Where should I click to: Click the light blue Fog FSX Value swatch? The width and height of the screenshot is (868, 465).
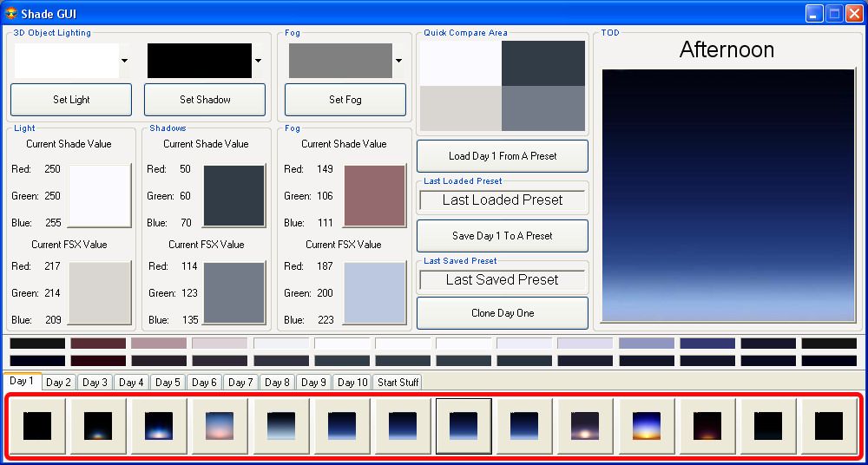click(x=375, y=293)
